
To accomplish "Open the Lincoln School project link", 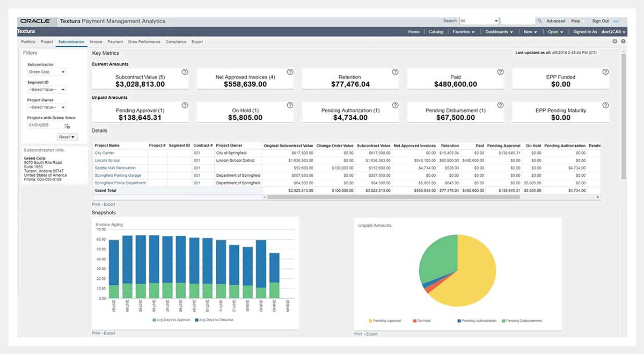I will click(107, 161).
